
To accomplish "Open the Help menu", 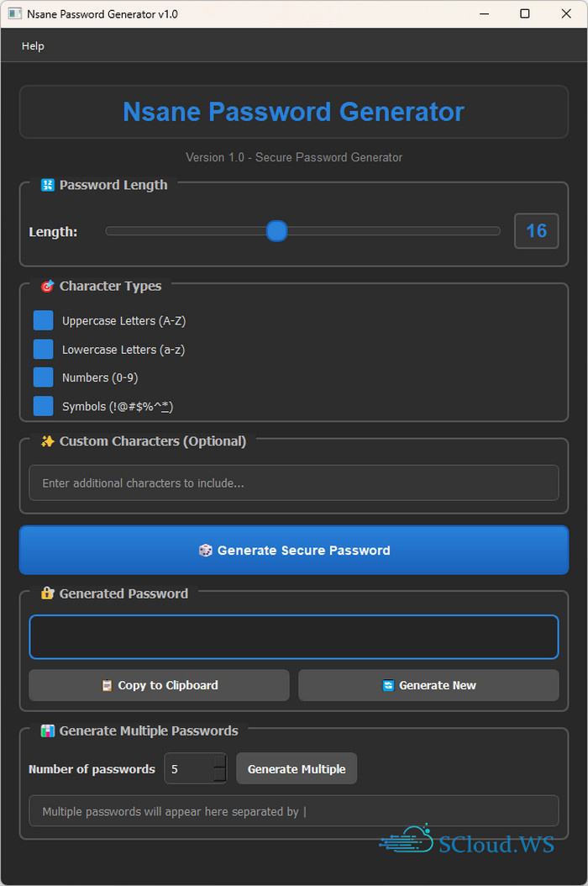I will click(x=33, y=46).
